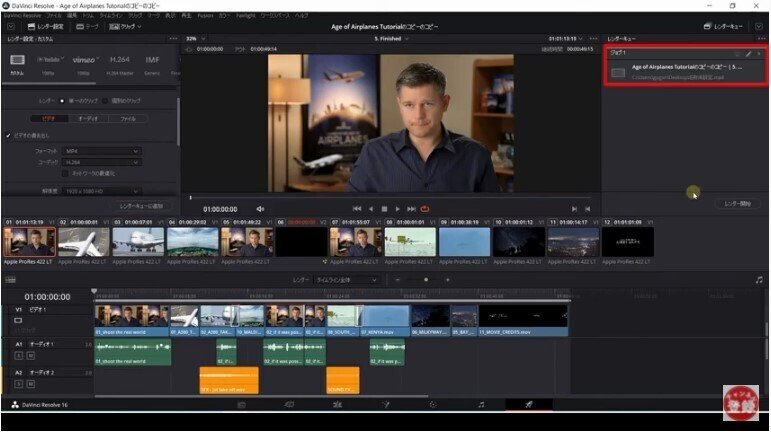This screenshot has width=771, height=432.
Task: Open the viewer zoom 32% dropdown
Action: (196, 38)
